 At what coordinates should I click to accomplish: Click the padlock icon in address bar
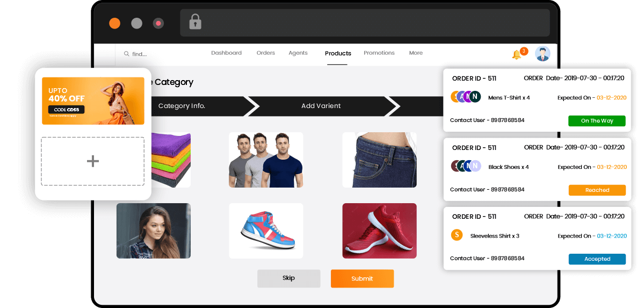(195, 22)
